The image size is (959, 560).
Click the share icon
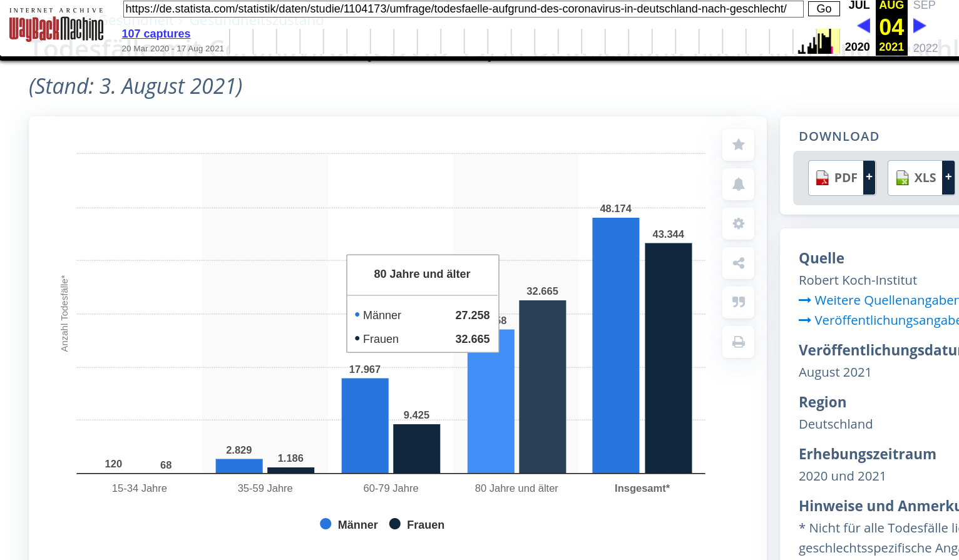coord(738,263)
